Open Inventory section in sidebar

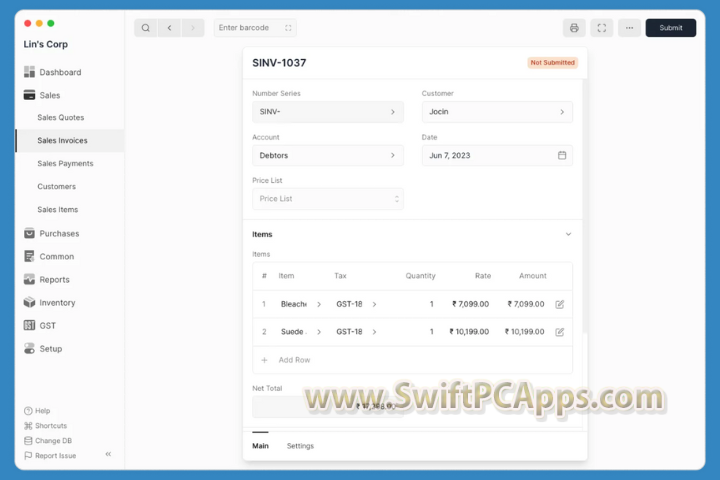click(x=57, y=302)
